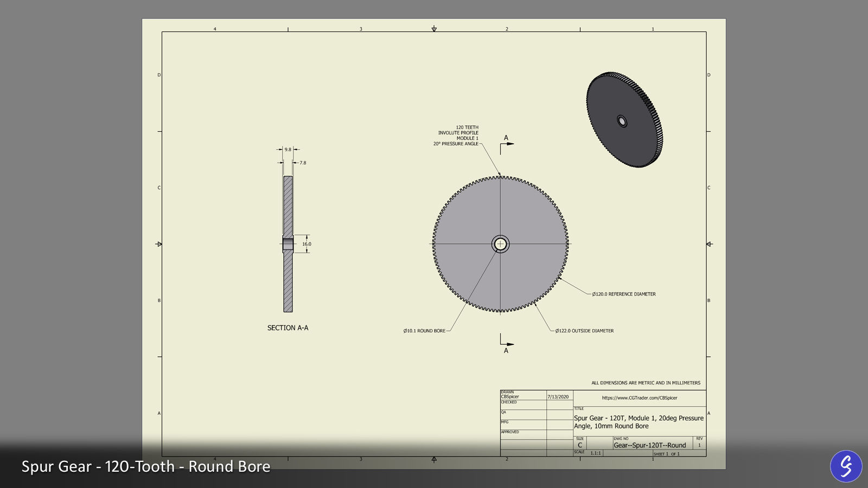868x488 pixels.
Task: Click the 7.8 width dimension
Action: pos(303,163)
